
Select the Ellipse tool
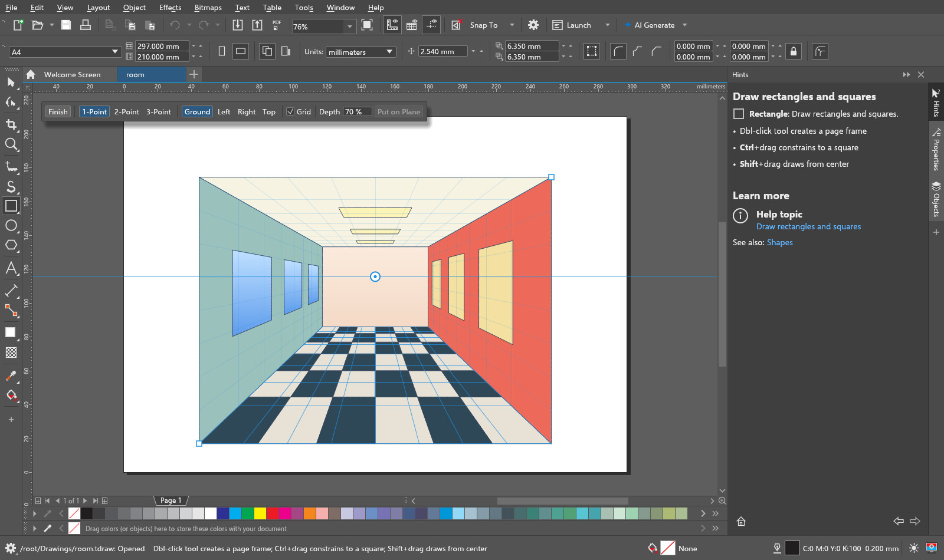coord(11,225)
